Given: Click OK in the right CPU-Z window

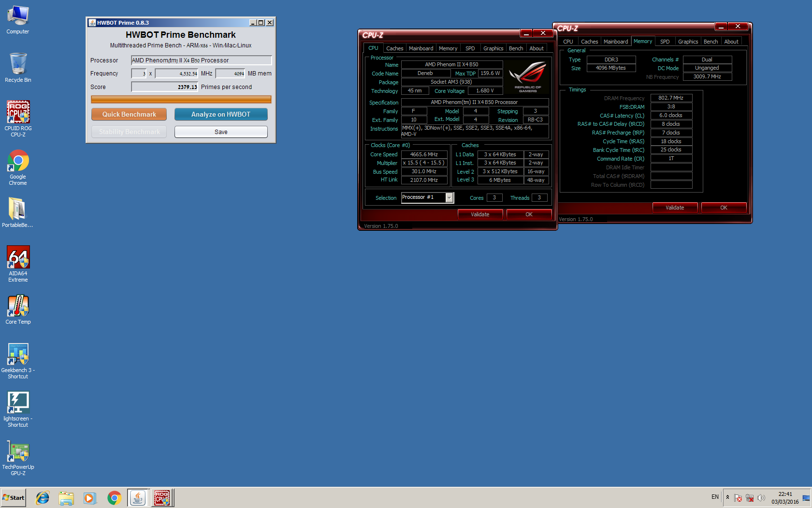Looking at the screenshot, I should (x=724, y=208).
